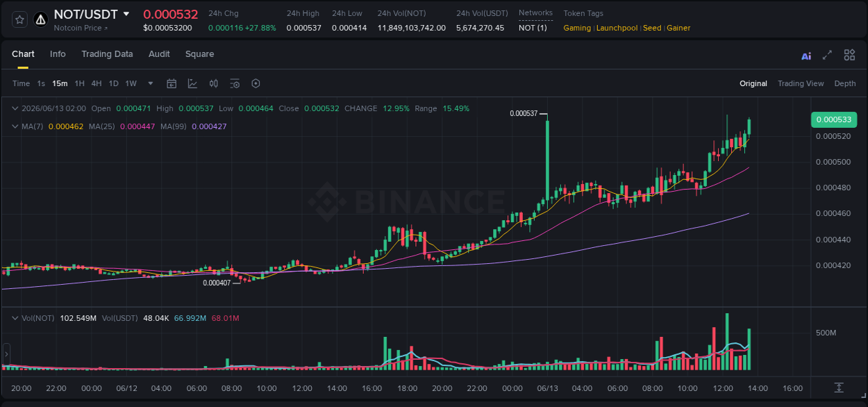868x407 pixels.
Task: Open the NOT/USDT pair selector dropdown arrow
Action: click(x=126, y=14)
